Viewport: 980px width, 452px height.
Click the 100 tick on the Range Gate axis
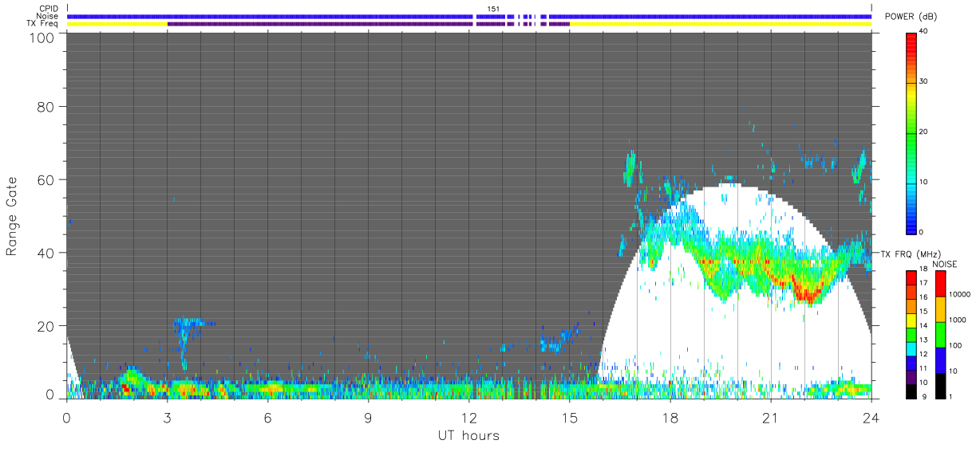coord(41,37)
